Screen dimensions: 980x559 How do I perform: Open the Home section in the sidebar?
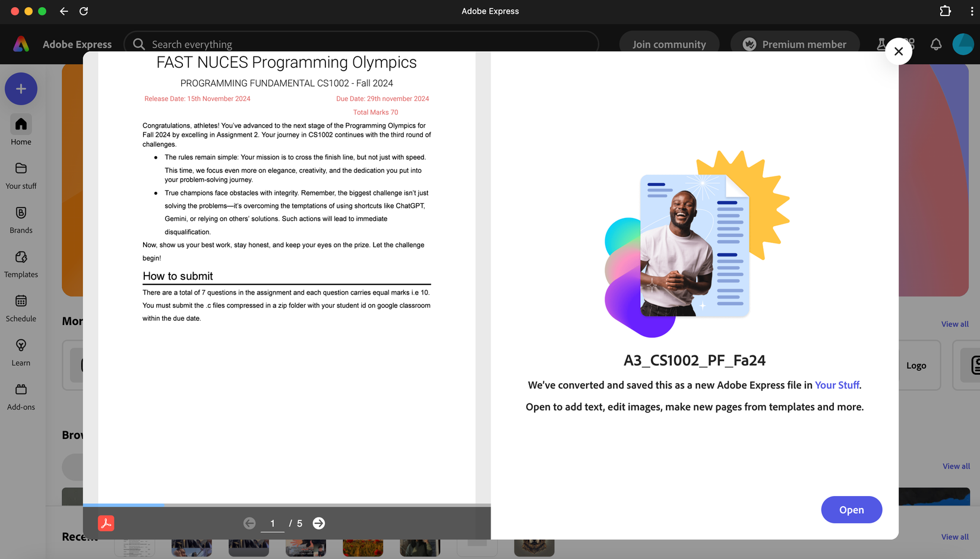[x=21, y=130]
